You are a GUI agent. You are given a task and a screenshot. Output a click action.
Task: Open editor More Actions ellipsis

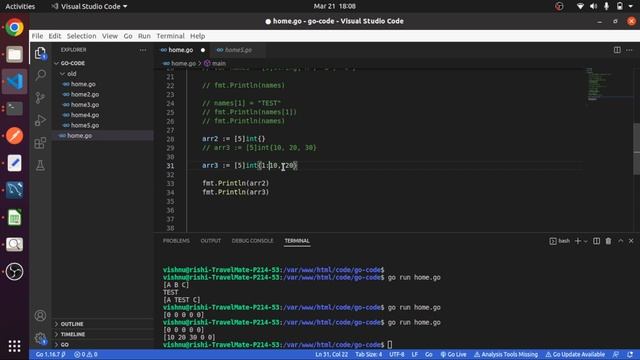[x=629, y=50]
